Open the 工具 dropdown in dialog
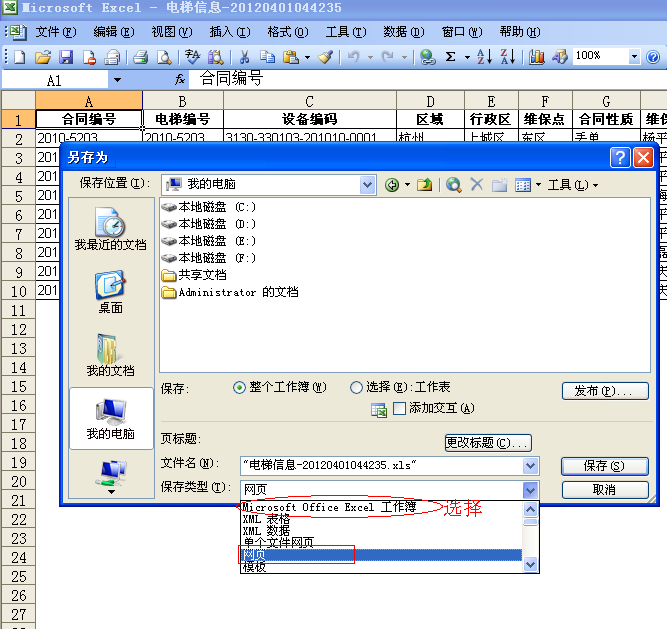Image resolution: width=667 pixels, height=629 pixels. click(x=573, y=185)
